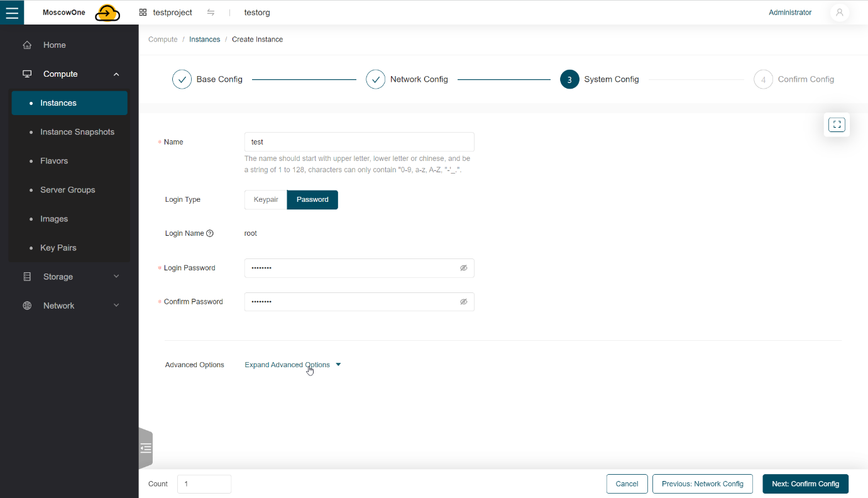Click the fullscreen toggle icon
The image size is (868, 498).
click(x=837, y=124)
